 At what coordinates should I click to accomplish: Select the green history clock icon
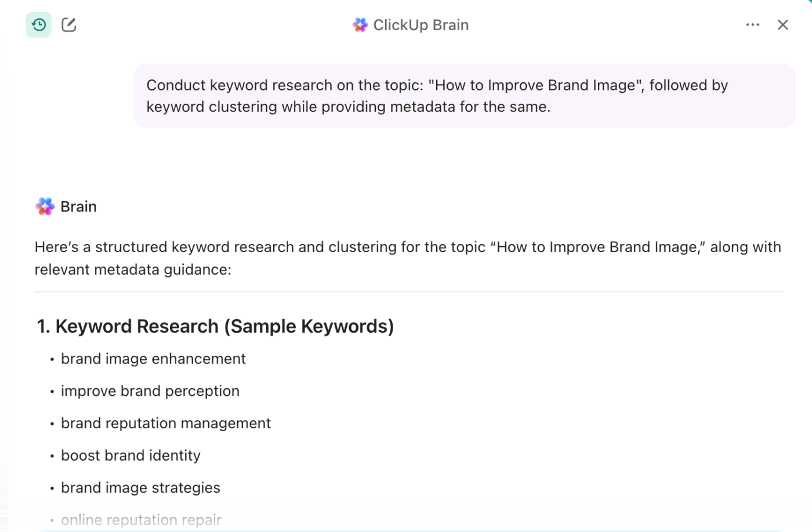tap(38, 24)
